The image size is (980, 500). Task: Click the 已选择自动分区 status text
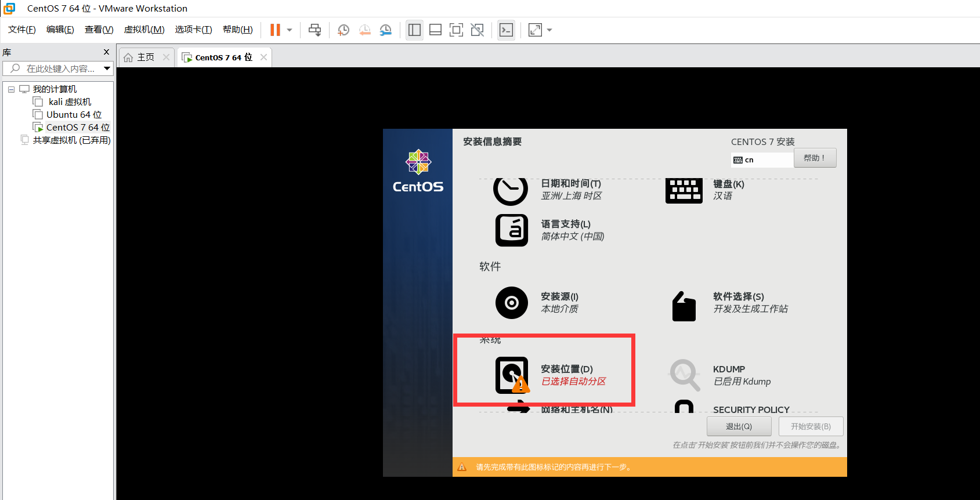click(x=573, y=382)
